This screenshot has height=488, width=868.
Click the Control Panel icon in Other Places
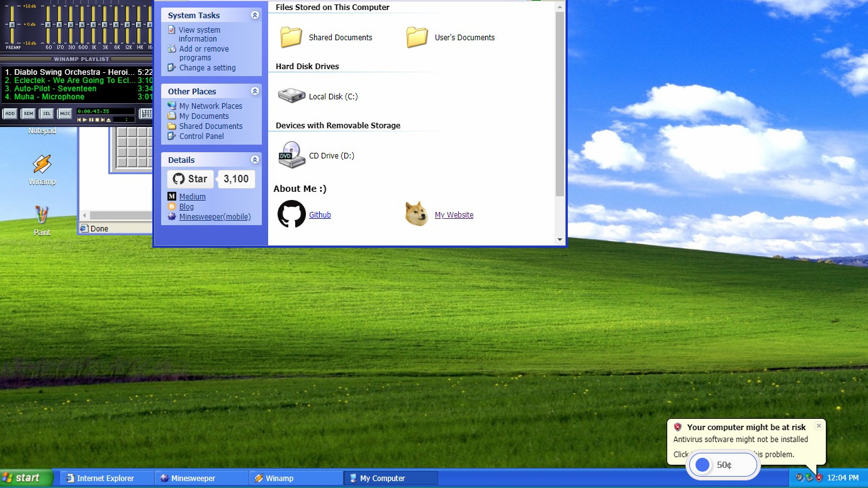(x=172, y=136)
